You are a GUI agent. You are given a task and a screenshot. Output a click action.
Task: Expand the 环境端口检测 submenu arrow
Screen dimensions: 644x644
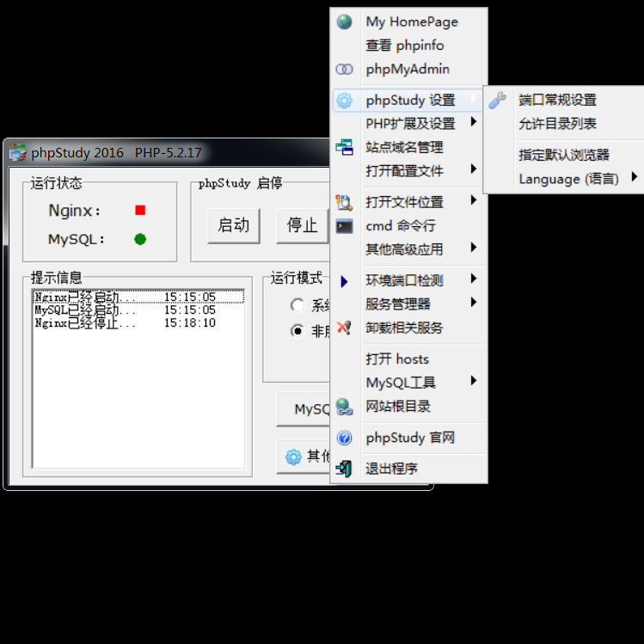point(474,279)
